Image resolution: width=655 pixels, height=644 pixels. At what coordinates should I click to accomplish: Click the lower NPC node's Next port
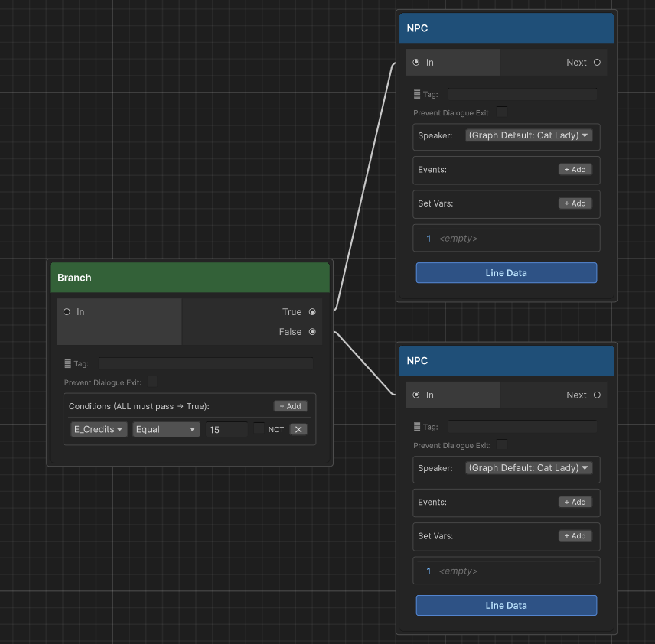pyautogui.click(x=597, y=395)
